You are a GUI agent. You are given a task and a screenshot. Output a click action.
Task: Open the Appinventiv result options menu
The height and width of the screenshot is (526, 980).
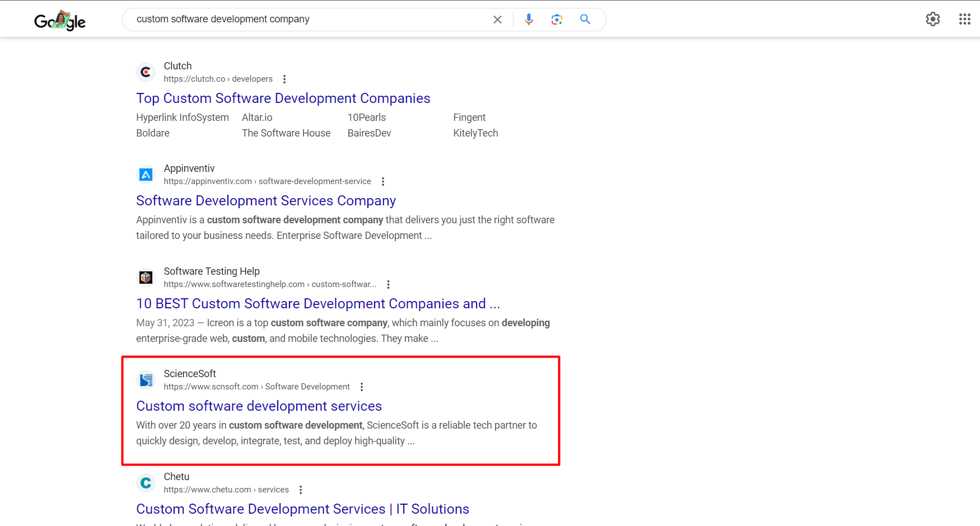coord(383,181)
